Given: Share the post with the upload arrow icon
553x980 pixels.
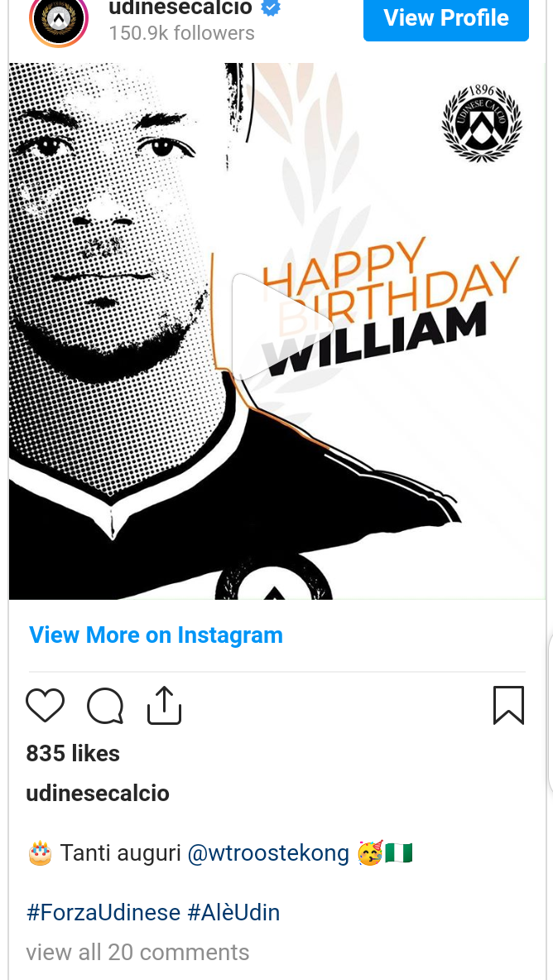Looking at the screenshot, I should pyautogui.click(x=165, y=706).
